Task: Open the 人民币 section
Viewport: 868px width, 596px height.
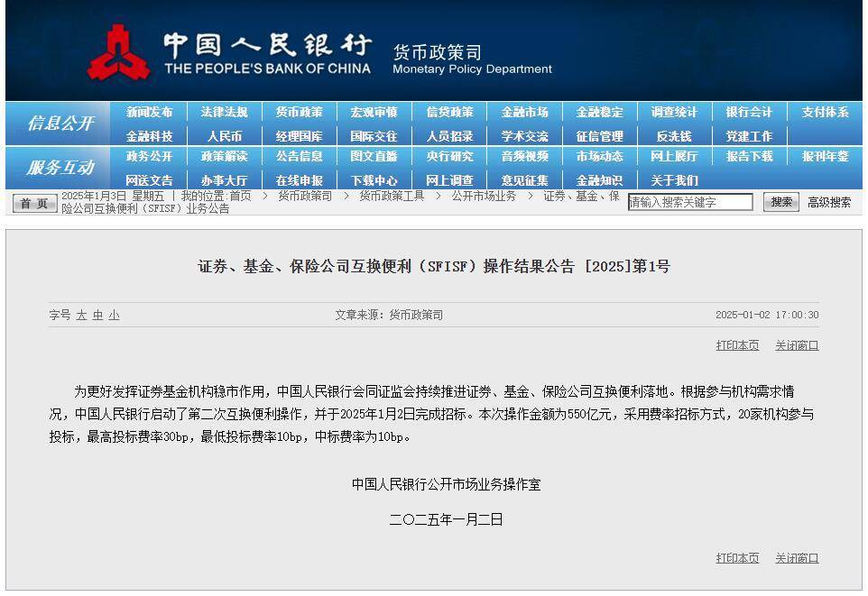Action: pos(224,136)
